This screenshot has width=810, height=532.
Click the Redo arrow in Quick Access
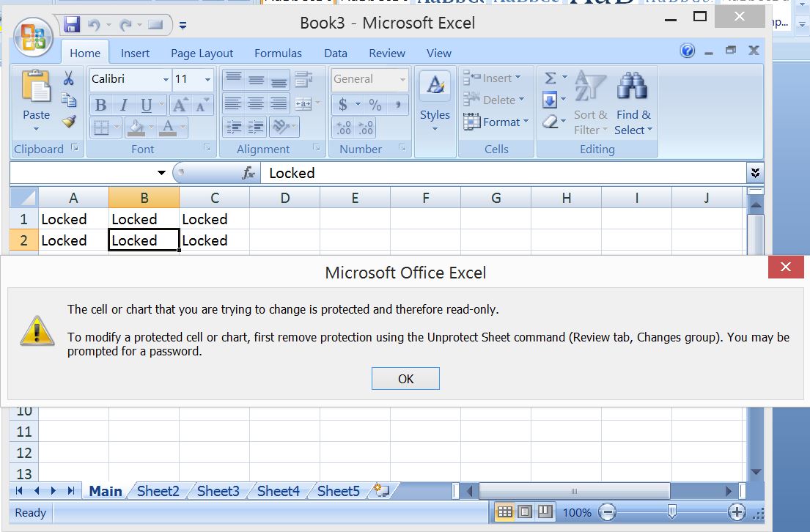point(125,24)
